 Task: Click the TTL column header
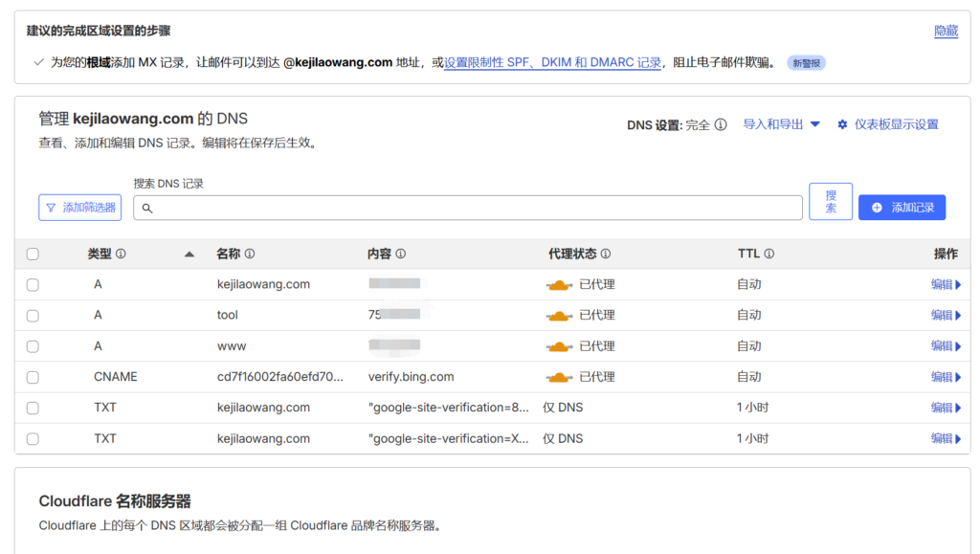pos(748,254)
